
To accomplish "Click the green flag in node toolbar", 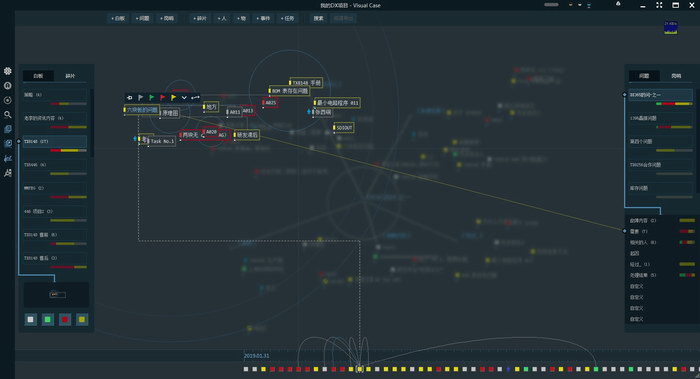I will tap(152, 97).
